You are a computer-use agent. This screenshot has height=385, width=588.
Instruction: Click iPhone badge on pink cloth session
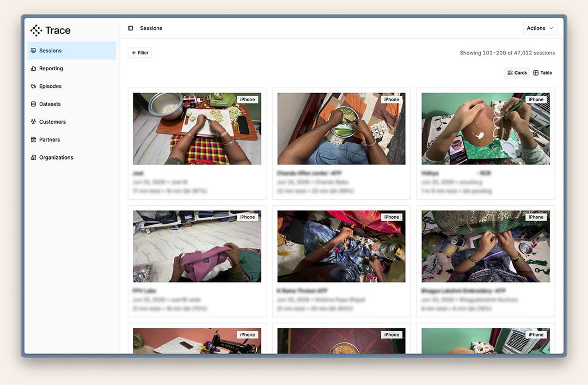coord(248,217)
